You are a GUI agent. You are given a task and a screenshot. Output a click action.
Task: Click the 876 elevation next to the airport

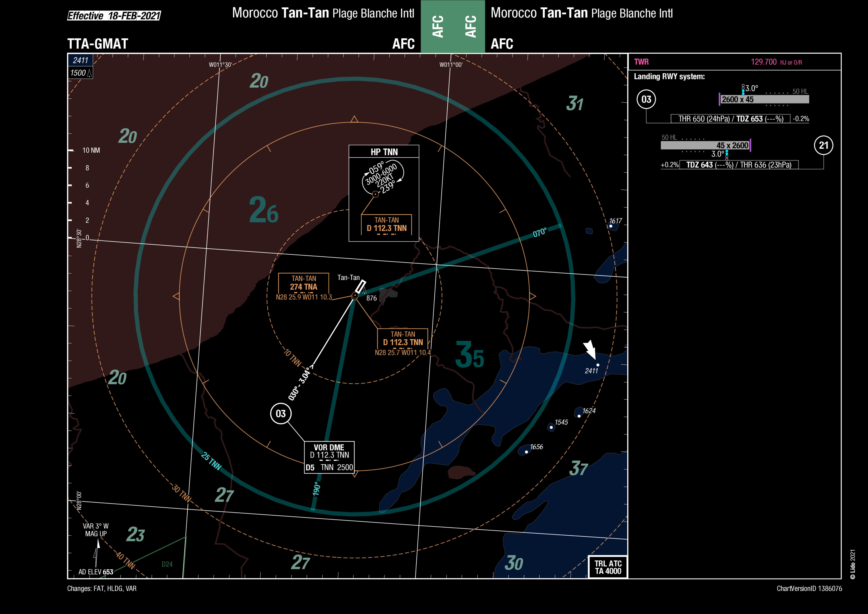pyautogui.click(x=372, y=298)
